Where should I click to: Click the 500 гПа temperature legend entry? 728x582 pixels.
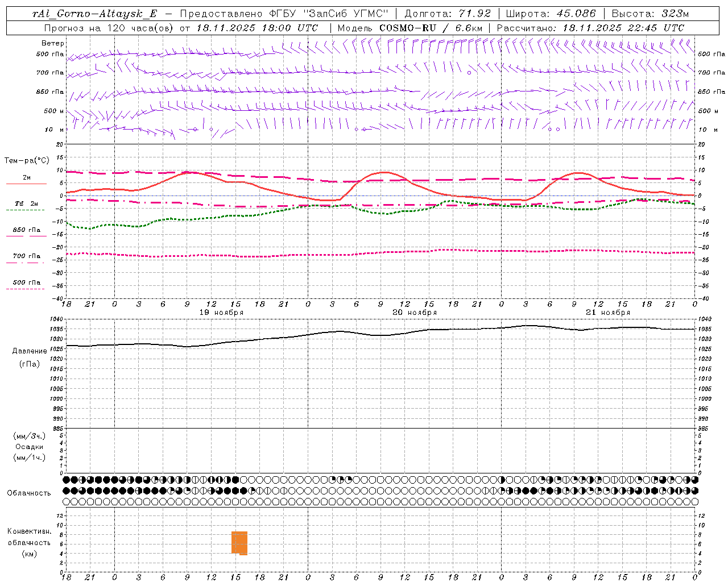coord(27,282)
